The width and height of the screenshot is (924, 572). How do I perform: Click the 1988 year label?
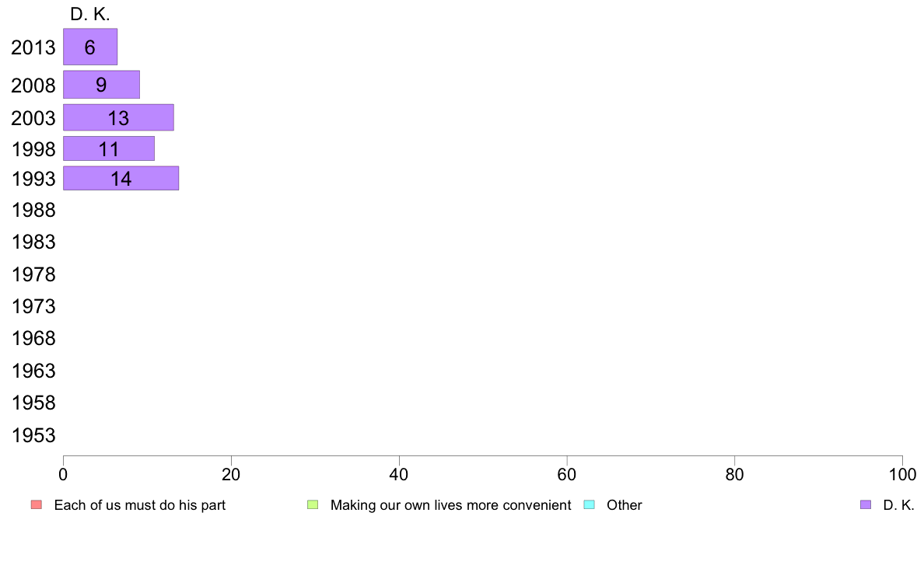click(33, 211)
